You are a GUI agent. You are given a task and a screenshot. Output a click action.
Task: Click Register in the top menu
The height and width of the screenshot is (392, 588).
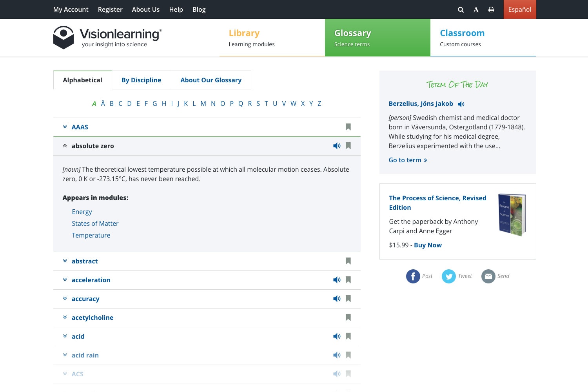[110, 9]
